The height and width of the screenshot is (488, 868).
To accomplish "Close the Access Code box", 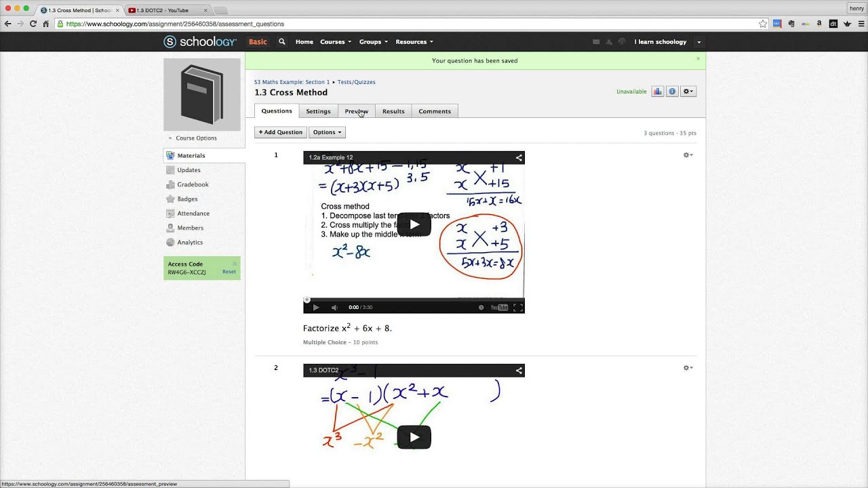I will [x=235, y=264].
